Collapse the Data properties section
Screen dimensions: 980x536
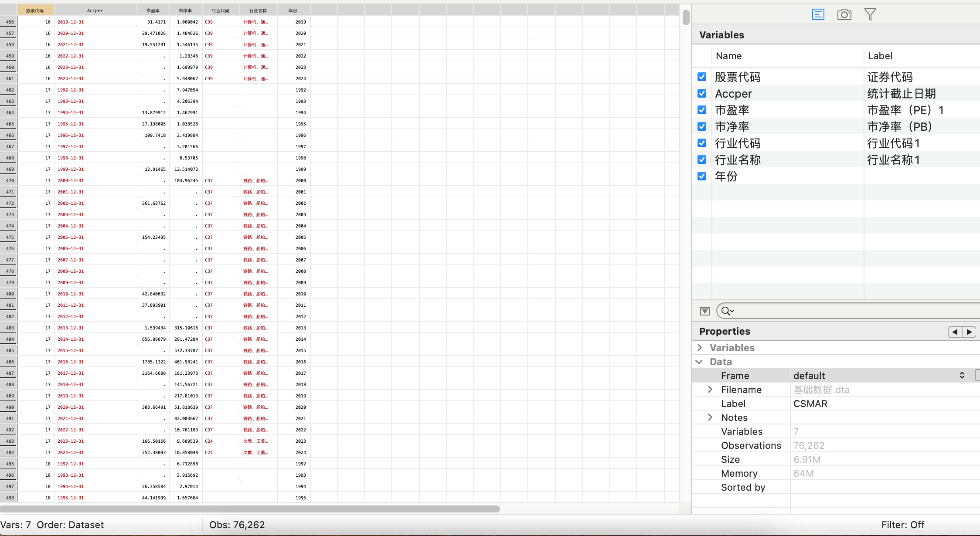699,362
